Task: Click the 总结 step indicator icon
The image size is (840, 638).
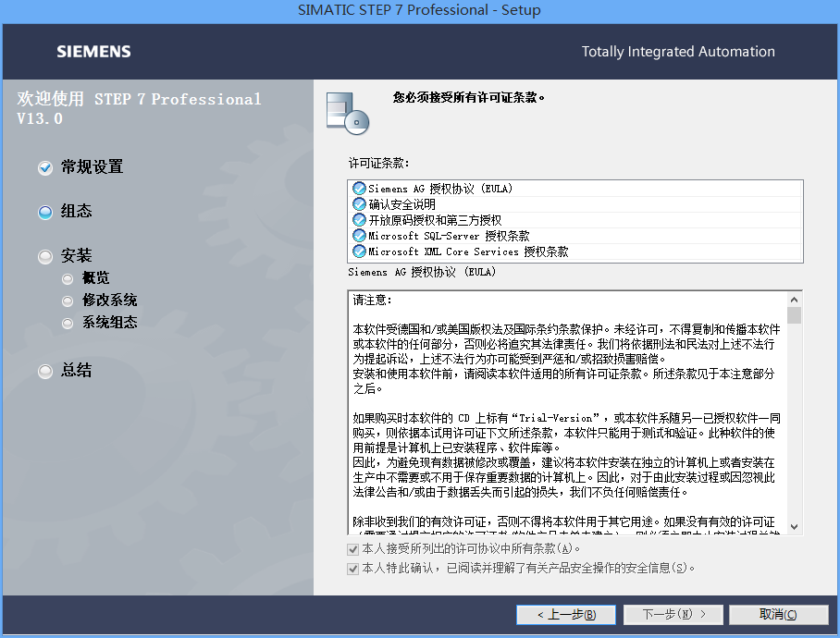Action: (x=45, y=372)
